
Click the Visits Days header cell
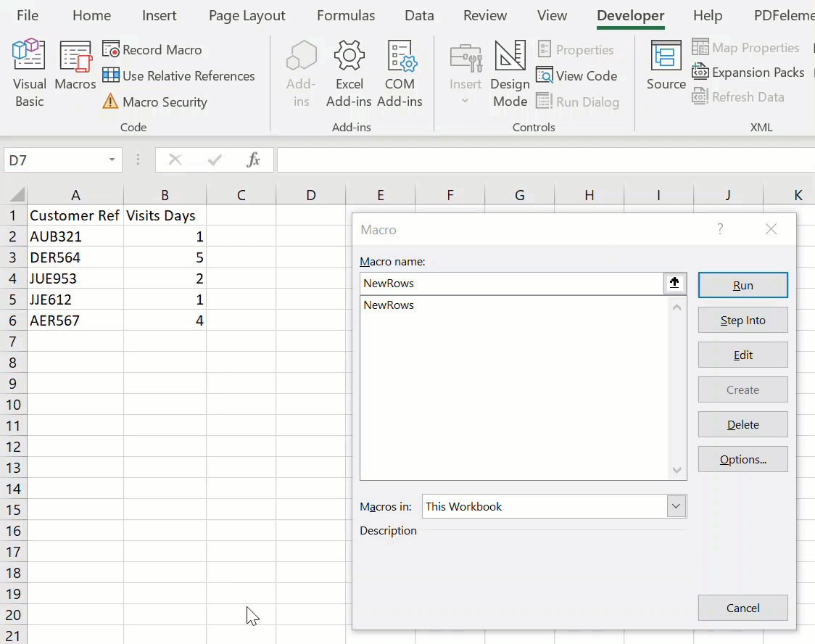coord(165,215)
